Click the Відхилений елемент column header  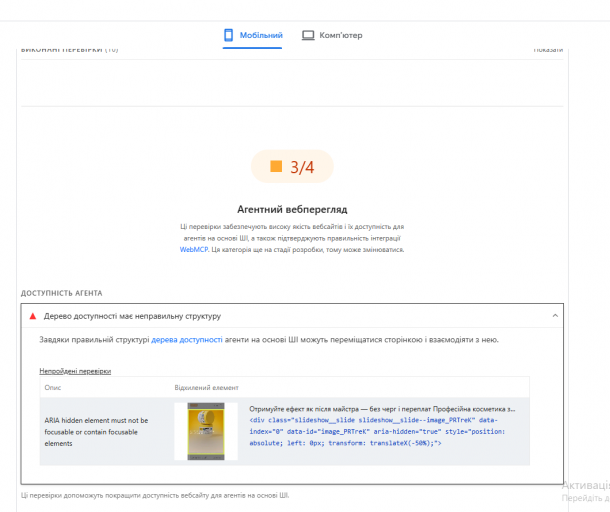point(206,388)
